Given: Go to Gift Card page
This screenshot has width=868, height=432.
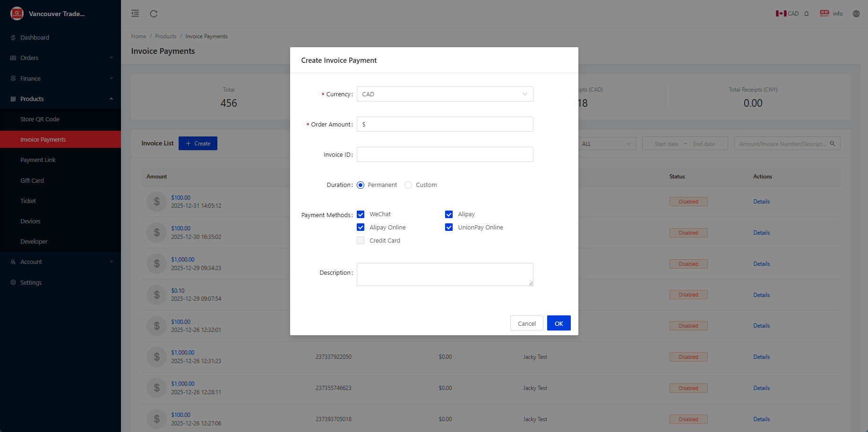Looking at the screenshot, I should pyautogui.click(x=32, y=180).
